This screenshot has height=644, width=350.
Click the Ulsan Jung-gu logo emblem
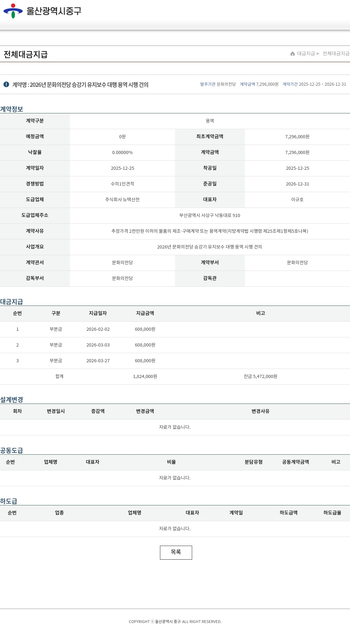(x=13, y=11)
